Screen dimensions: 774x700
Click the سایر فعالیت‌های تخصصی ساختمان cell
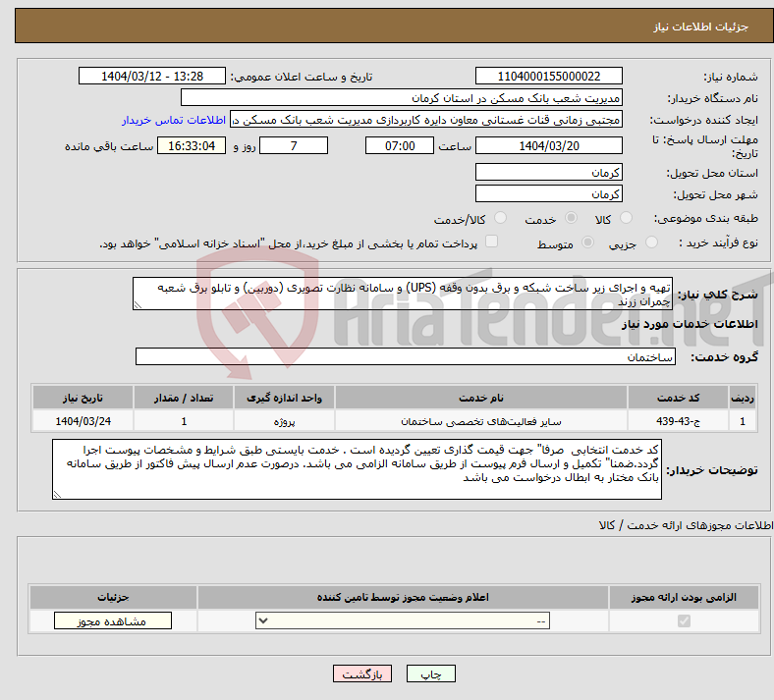(481, 421)
